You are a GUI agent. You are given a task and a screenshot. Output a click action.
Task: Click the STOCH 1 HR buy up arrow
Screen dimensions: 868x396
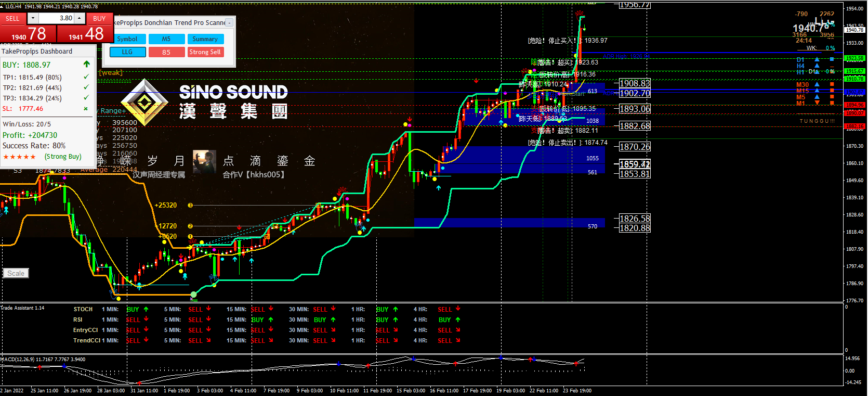396,309
